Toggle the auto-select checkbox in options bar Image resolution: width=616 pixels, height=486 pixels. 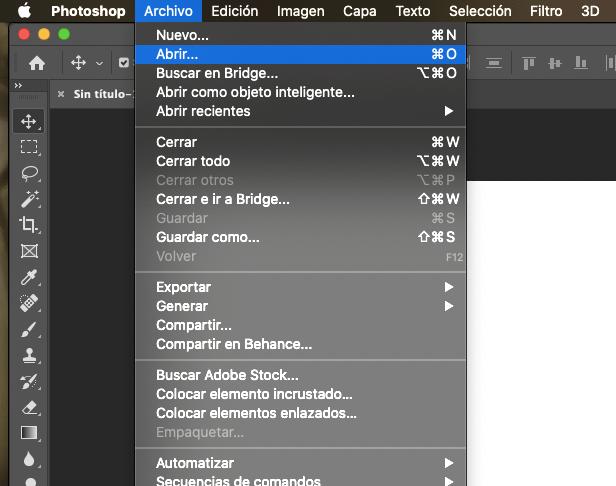(124, 63)
